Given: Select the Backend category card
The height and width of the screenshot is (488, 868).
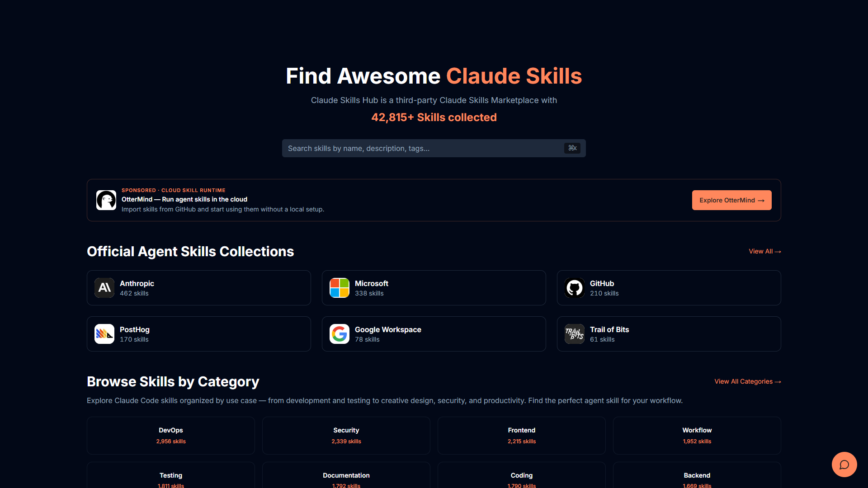Looking at the screenshot, I should (x=697, y=475).
